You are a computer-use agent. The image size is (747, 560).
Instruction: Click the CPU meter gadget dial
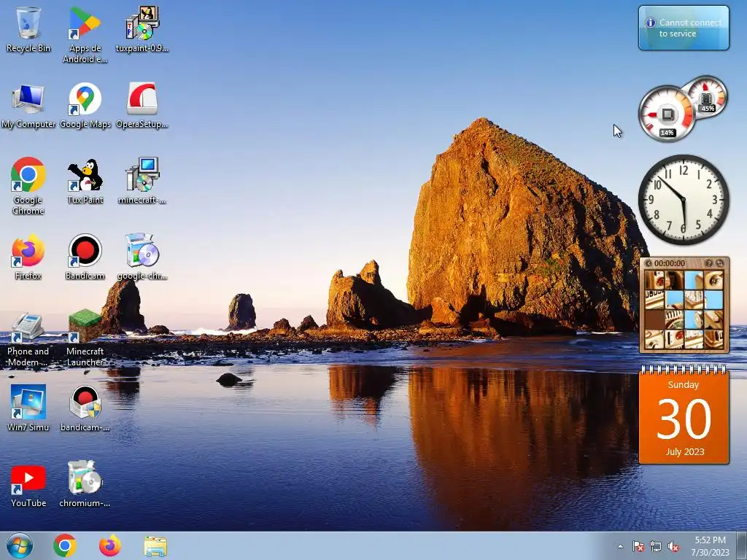pyautogui.click(x=667, y=114)
